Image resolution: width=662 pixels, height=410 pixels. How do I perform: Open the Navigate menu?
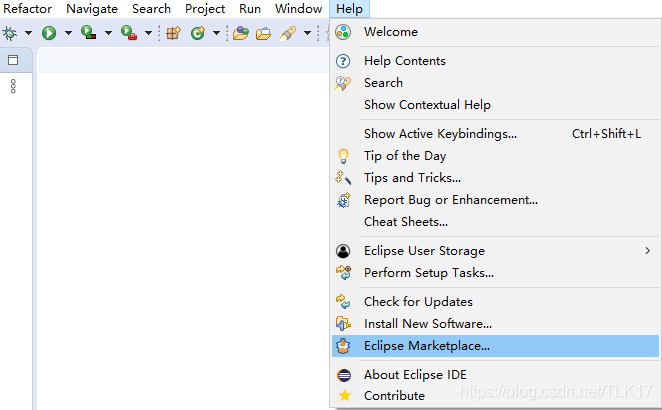[92, 9]
